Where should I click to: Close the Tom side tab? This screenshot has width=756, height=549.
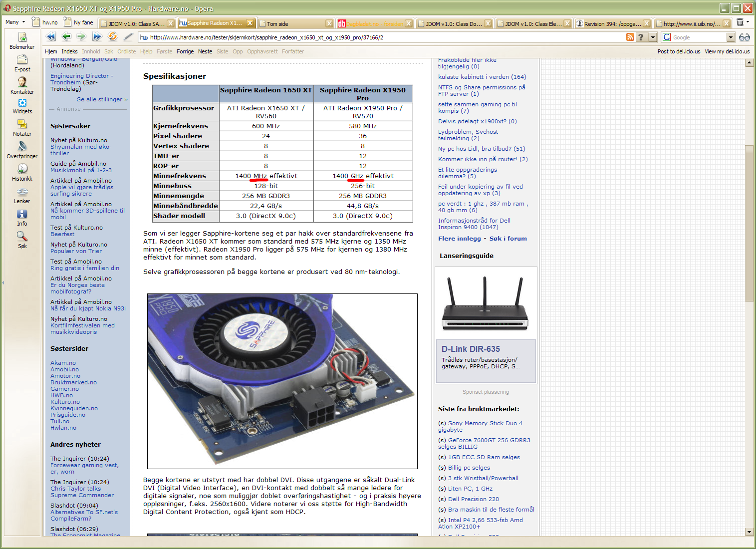(x=329, y=23)
